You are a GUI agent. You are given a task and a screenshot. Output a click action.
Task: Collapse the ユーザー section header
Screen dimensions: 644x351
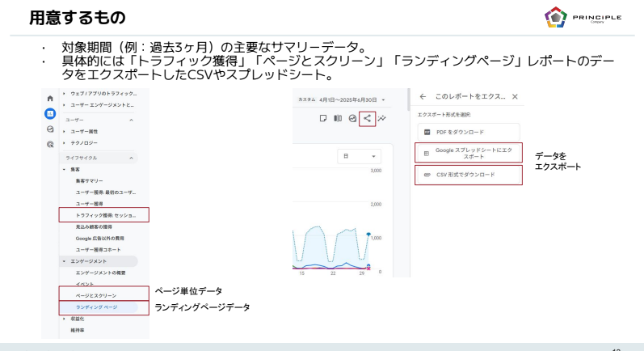pyautogui.click(x=131, y=119)
